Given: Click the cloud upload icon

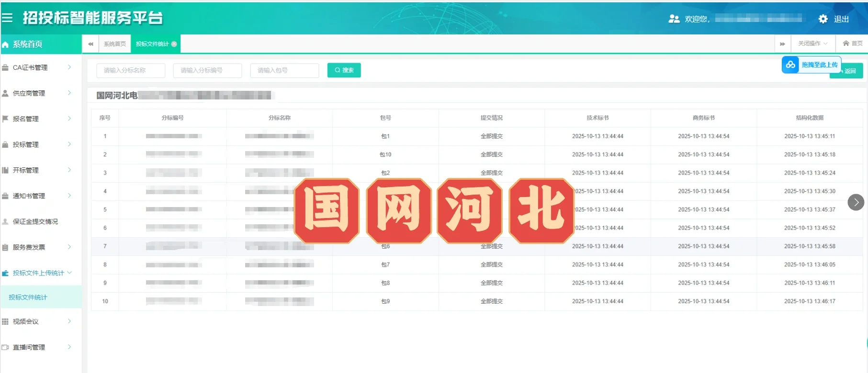Looking at the screenshot, I should [x=790, y=65].
